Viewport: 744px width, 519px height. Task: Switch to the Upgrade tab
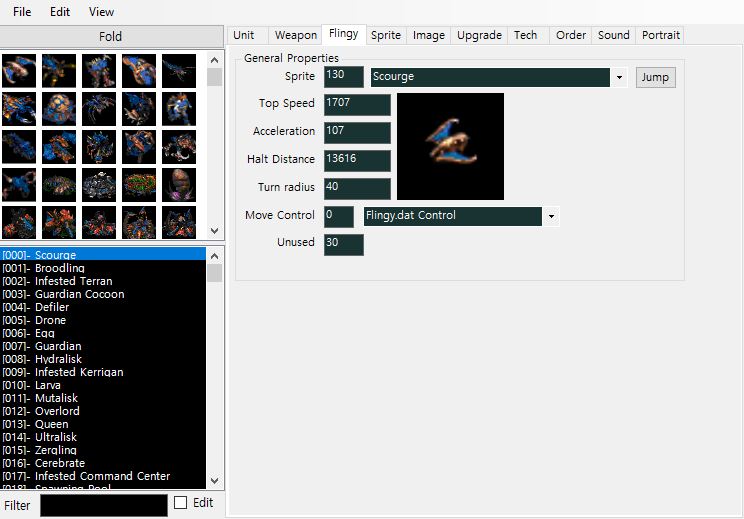point(479,35)
